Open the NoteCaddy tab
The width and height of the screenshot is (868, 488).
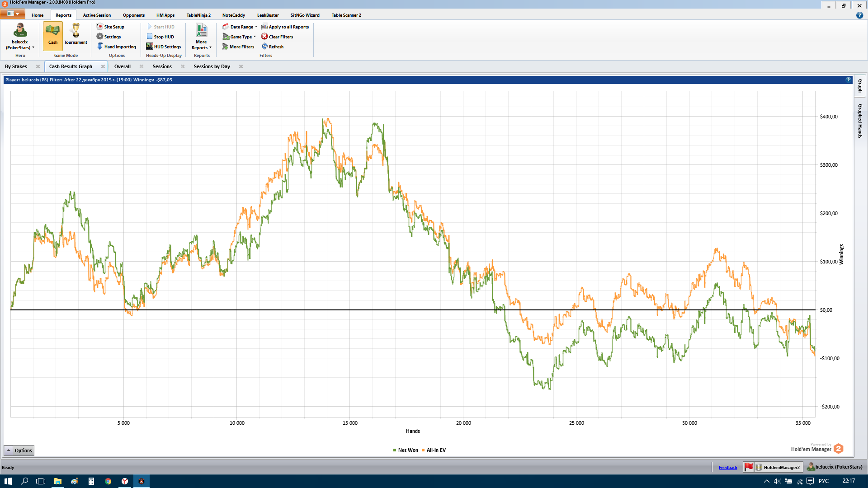click(x=234, y=15)
